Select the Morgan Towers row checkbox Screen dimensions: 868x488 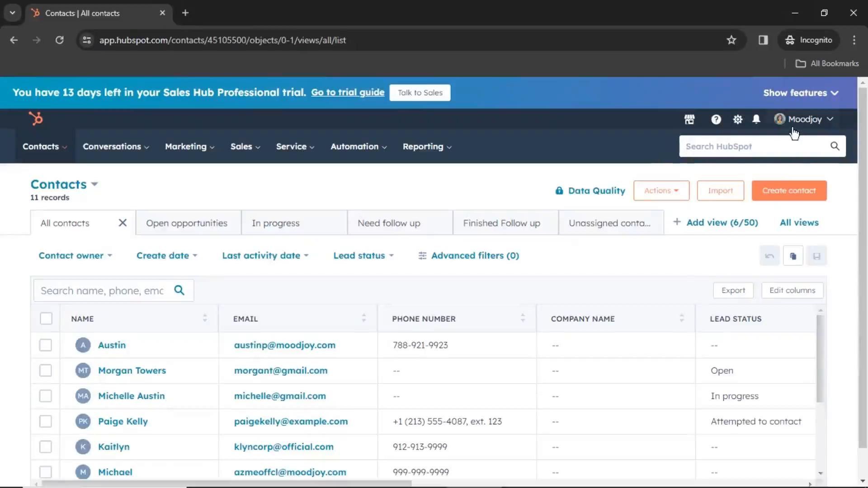(46, 371)
